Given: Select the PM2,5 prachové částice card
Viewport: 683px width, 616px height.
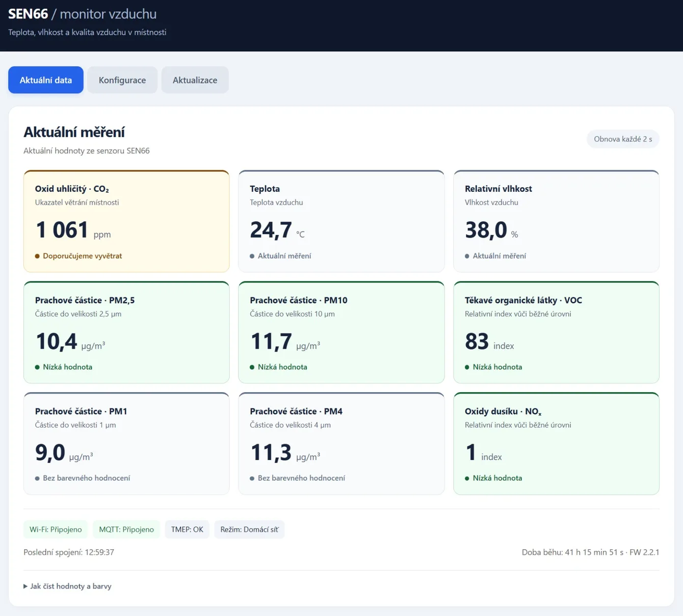Looking at the screenshot, I should click(x=126, y=332).
